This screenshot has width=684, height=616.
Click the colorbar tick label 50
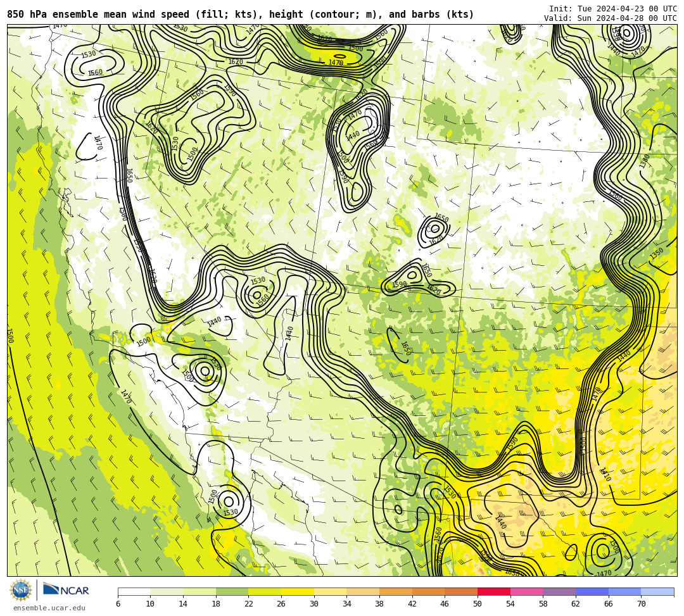[478, 604]
